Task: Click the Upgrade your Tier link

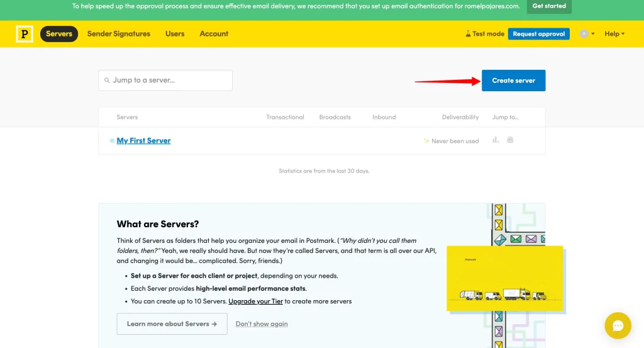Action: tap(255, 301)
